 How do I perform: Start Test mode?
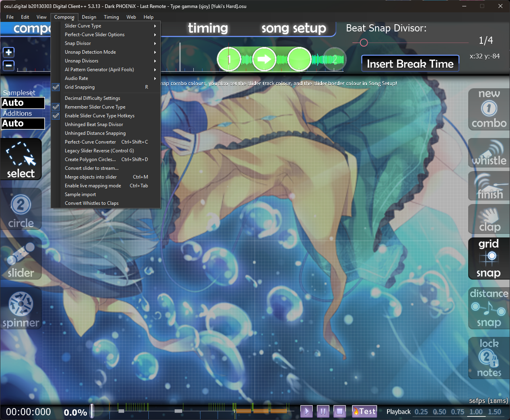coord(364,411)
